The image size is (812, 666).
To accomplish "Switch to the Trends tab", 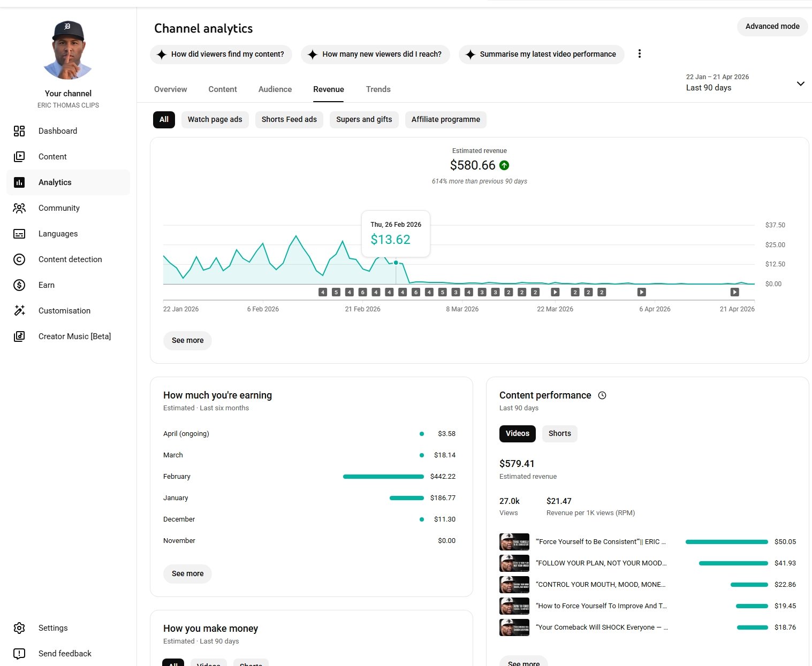I will (378, 89).
